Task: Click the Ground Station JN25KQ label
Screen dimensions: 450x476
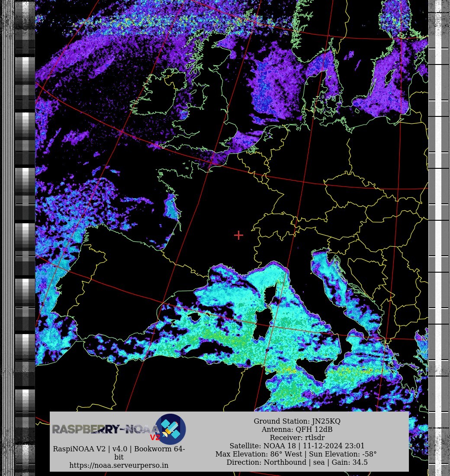Action: click(297, 421)
